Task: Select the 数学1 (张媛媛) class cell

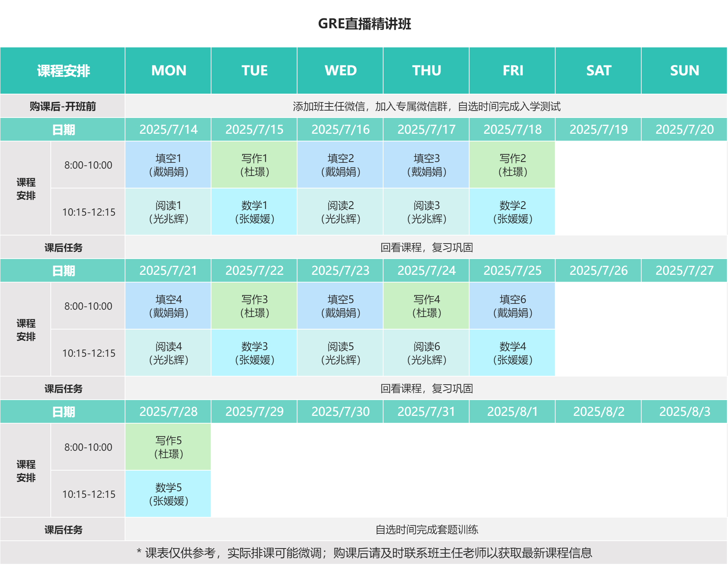Action: click(254, 212)
